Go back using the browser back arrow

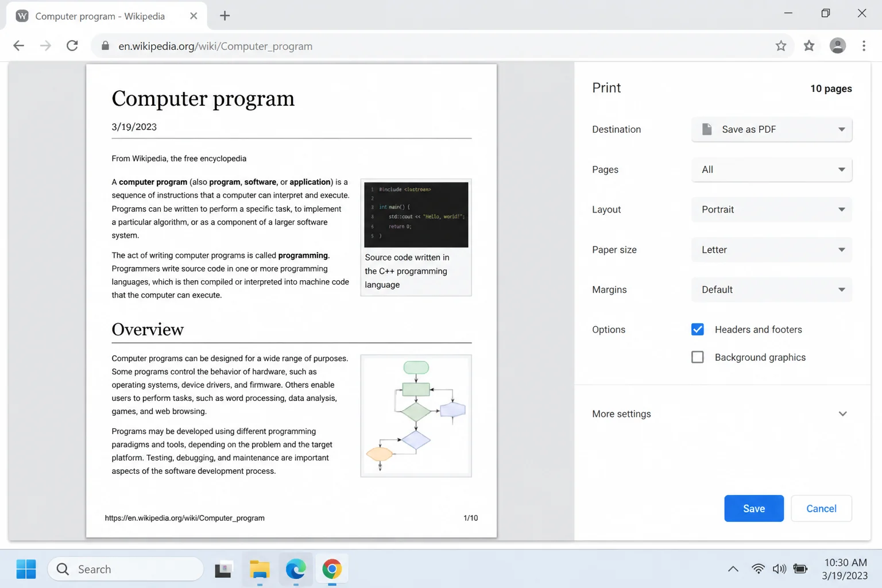click(18, 46)
